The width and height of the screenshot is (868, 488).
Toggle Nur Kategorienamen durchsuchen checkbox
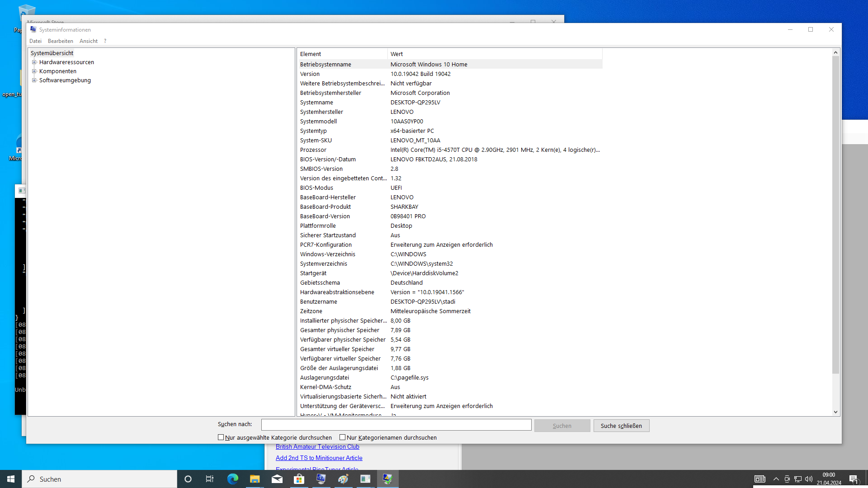(x=342, y=437)
